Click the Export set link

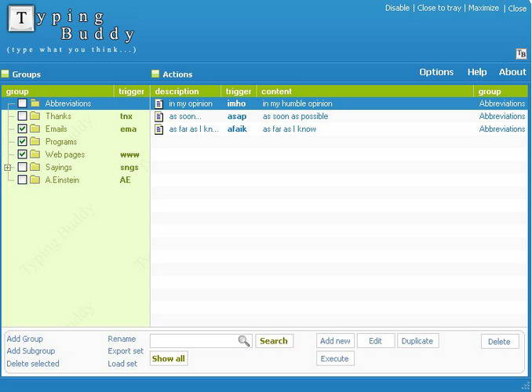126,351
